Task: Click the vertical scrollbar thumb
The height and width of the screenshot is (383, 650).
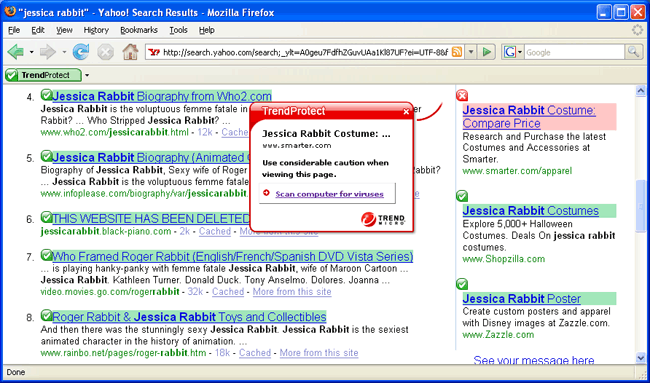Action: click(640, 206)
